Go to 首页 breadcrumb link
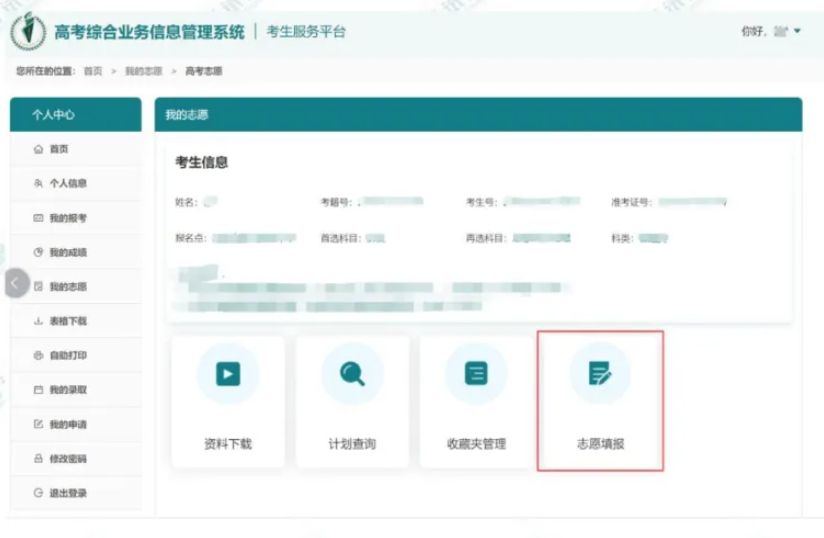 pyautogui.click(x=93, y=71)
